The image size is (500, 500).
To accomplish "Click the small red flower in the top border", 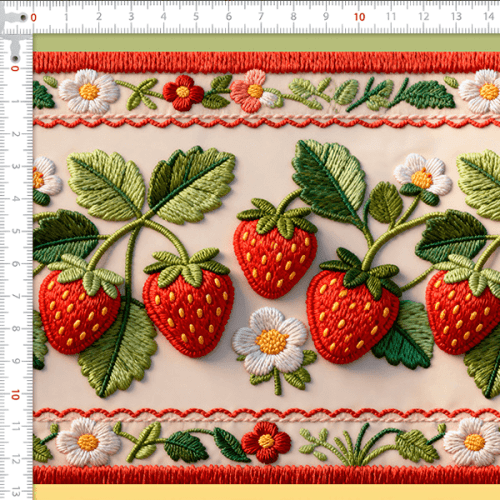I will [183, 92].
